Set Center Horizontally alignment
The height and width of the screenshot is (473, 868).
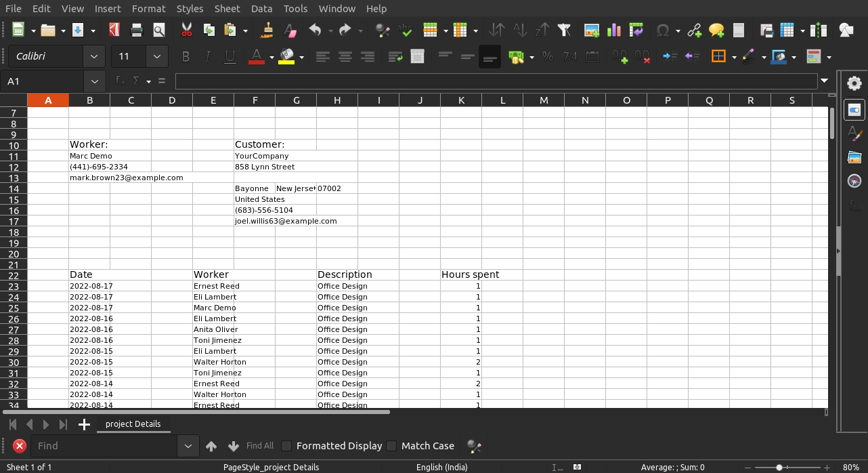(345, 57)
